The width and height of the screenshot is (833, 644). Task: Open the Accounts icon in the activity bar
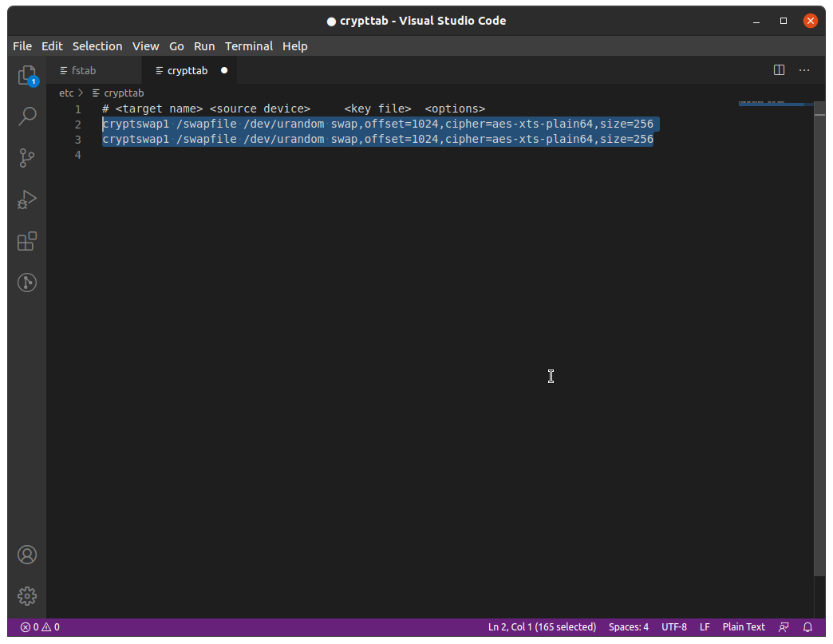pos(26,554)
